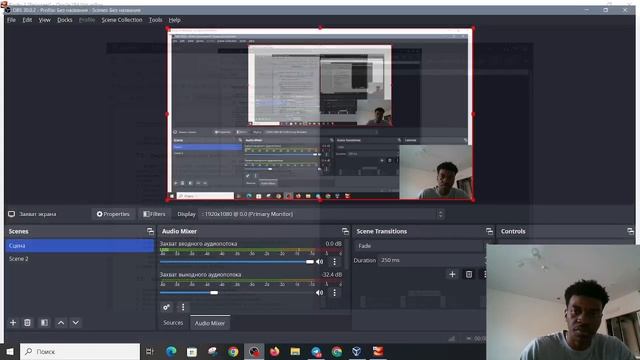The height and width of the screenshot is (360, 640).
Task: Click the preview's bottom-right resize handle
Action: coord(473,200)
